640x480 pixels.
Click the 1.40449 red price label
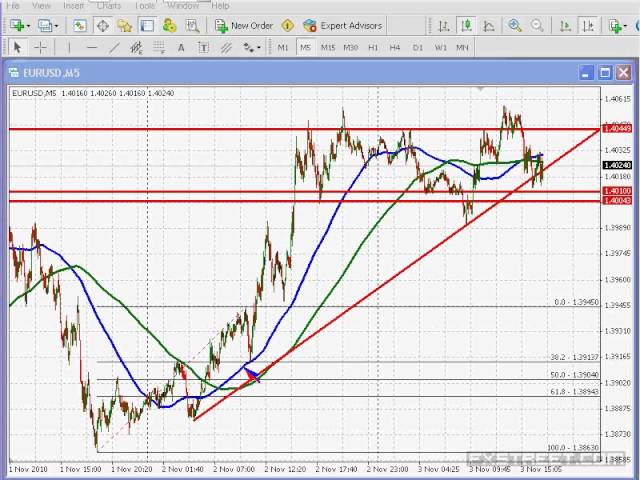(x=617, y=129)
